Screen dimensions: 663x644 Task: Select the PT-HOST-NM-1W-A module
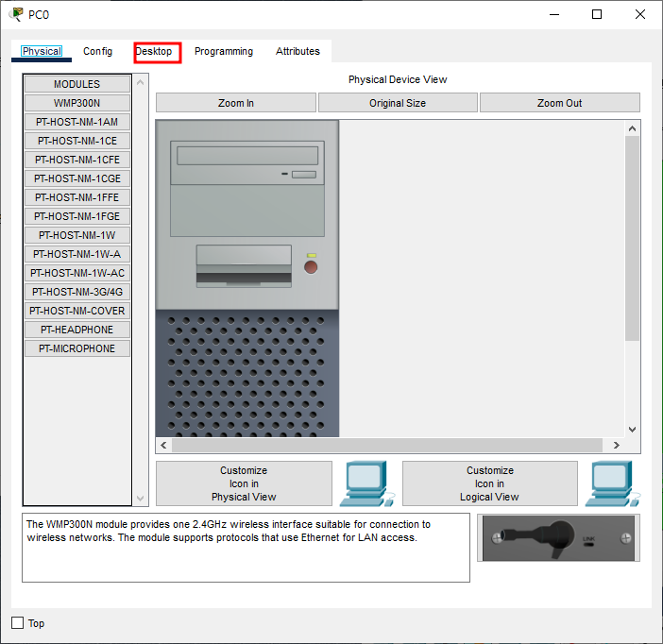pos(76,254)
